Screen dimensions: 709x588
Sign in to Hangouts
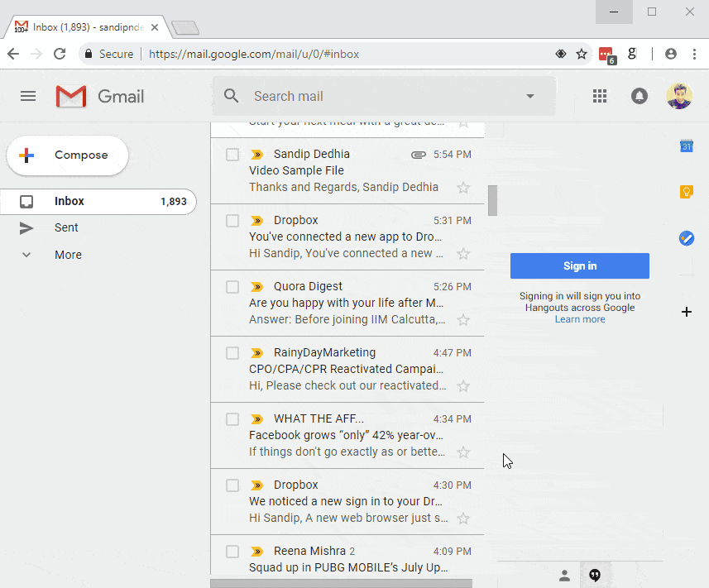(x=580, y=265)
